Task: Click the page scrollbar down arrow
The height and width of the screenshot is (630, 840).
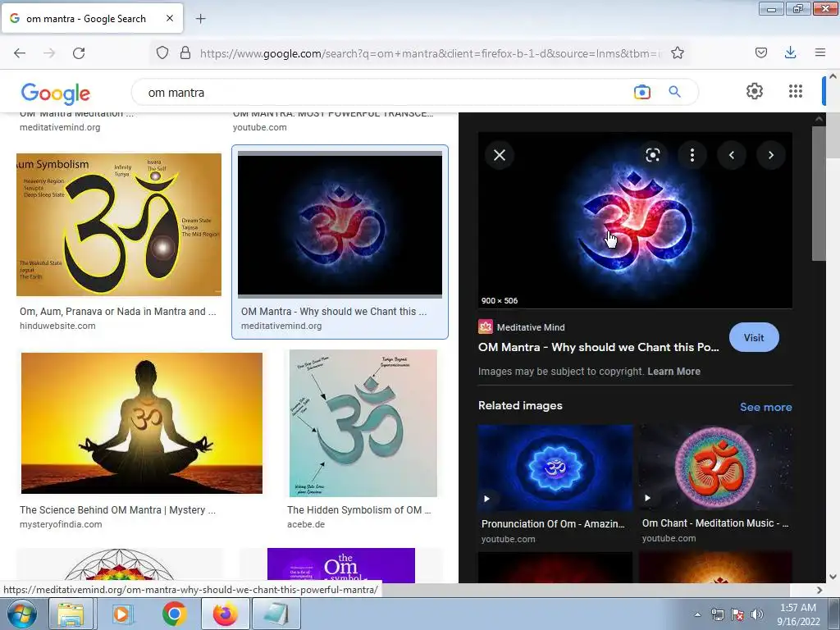Action: click(833, 577)
